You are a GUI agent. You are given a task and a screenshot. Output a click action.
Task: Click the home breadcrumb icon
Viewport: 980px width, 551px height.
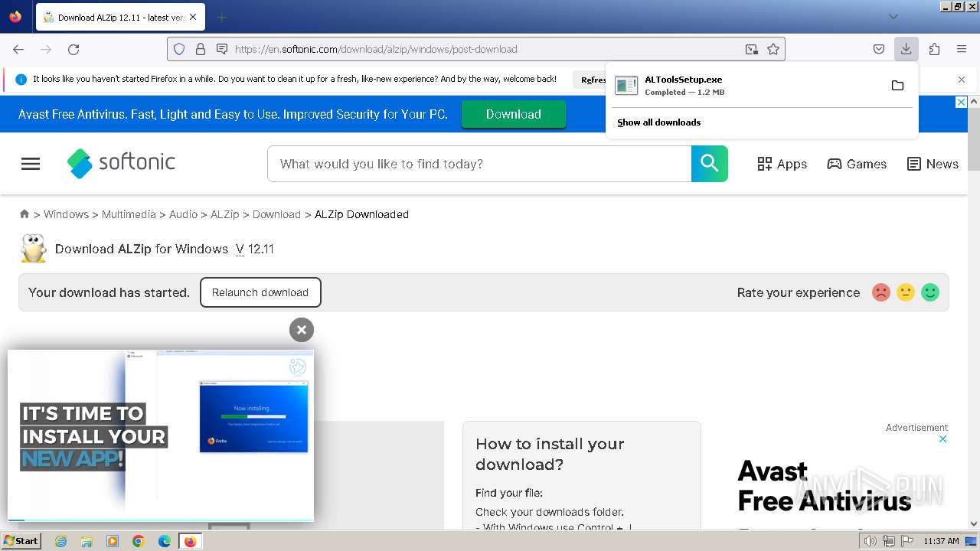pos(24,214)
